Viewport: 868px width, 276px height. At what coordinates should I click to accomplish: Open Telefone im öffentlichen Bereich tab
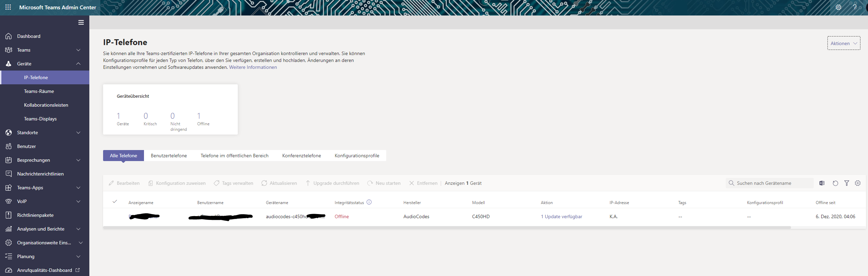click(x=235, y=156)
